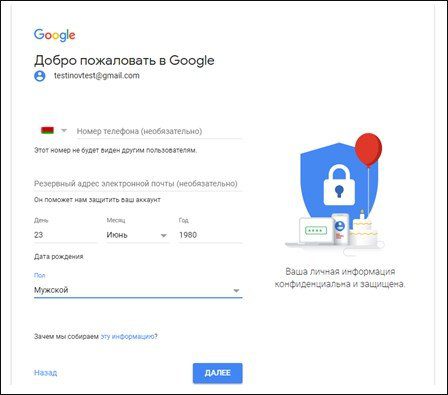Click the day field containing 23
448x395 pixels.
[x=66, y=235]
